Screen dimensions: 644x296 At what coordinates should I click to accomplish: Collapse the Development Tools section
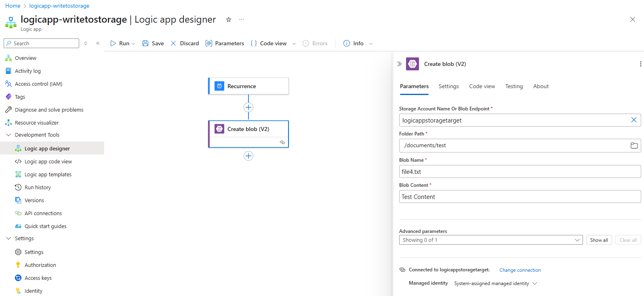point(8,135)
